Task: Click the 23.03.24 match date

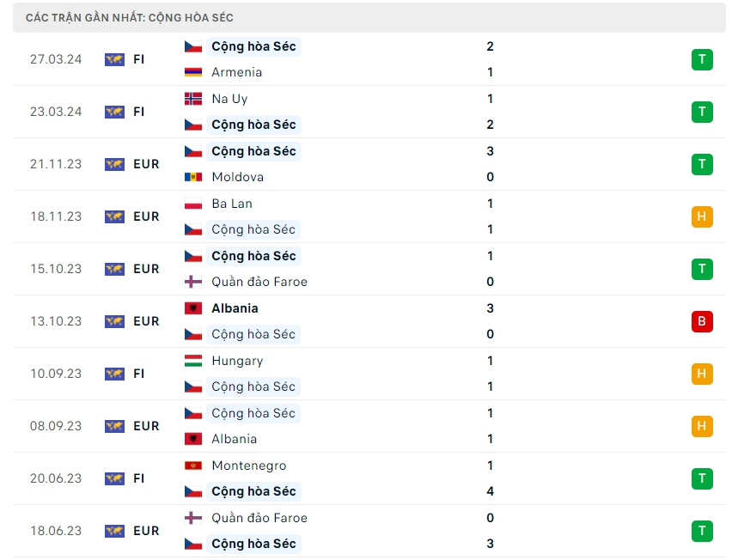Action: coord(56,112)
